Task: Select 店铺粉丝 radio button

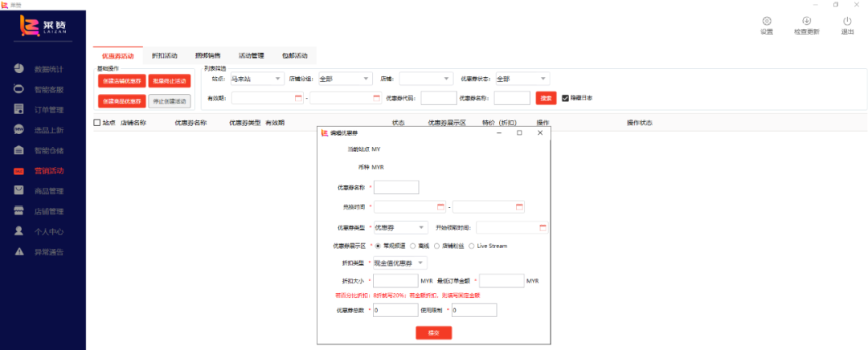Action: point(436,246)
